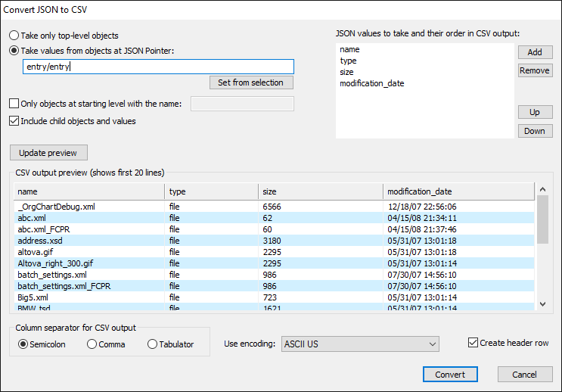Select the batch_settings.xml_FCPR row

tap(274, 286)
